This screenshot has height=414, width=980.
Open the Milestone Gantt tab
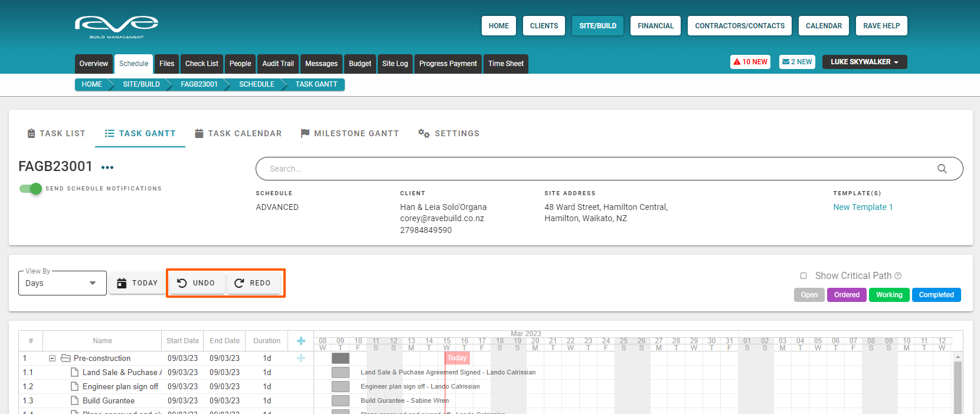click(x=349, y=133)
